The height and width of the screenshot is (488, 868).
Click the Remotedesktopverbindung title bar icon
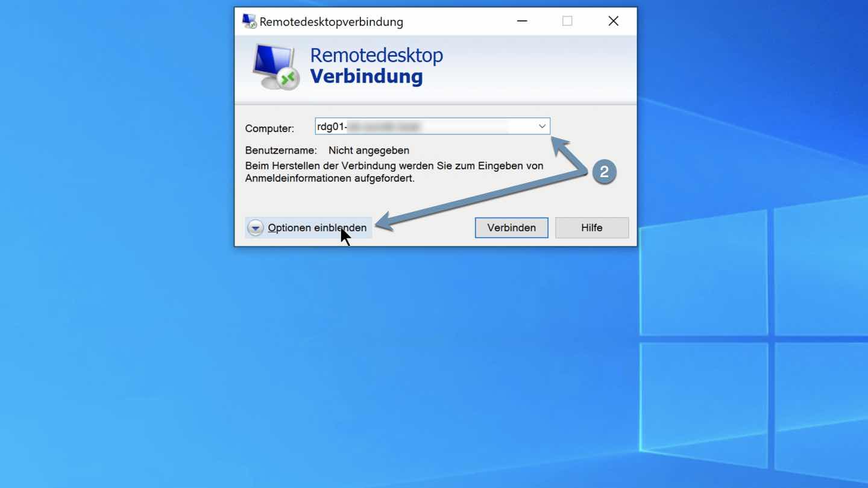click(249, 21)
